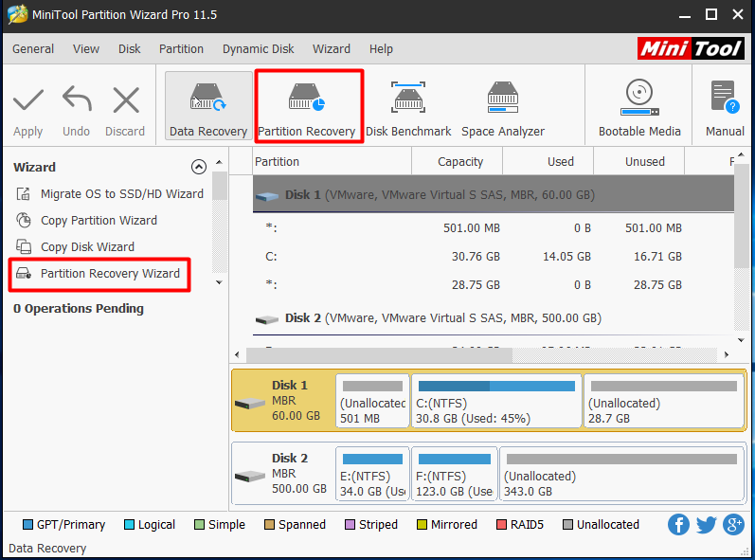
Task: Sort by the Capacity column header
Action: pos(457,161)
